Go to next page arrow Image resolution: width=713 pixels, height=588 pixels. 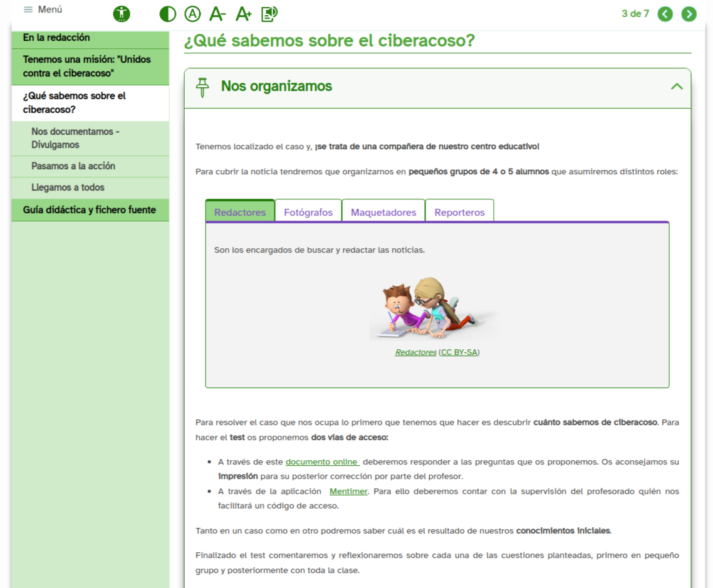coord(689,14)
